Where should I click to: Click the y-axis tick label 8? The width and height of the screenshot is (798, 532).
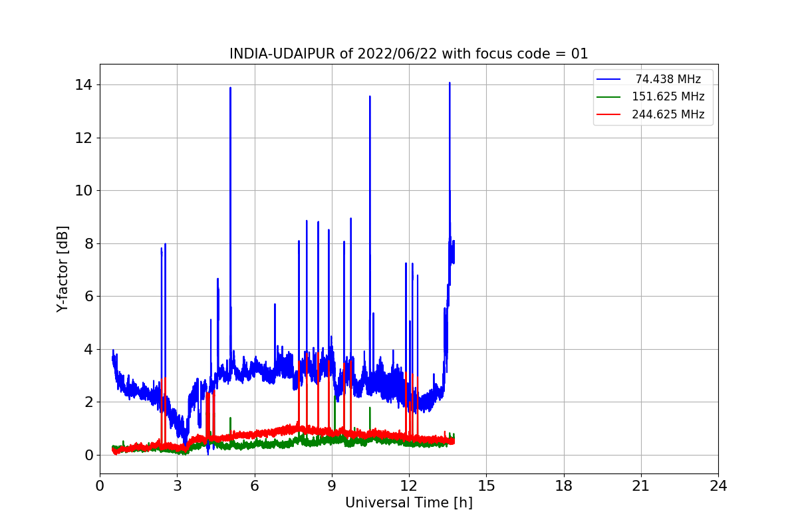[x=88, y=243]
